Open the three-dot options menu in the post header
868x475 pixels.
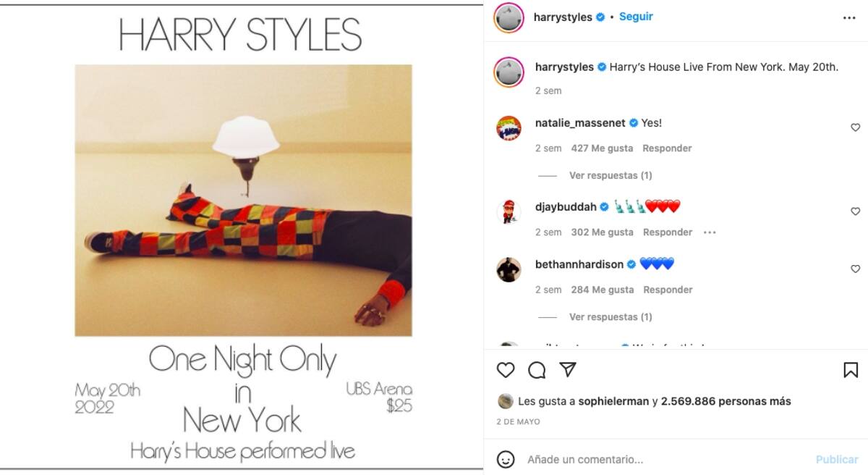pyautogui.click(x=849, y=18)
